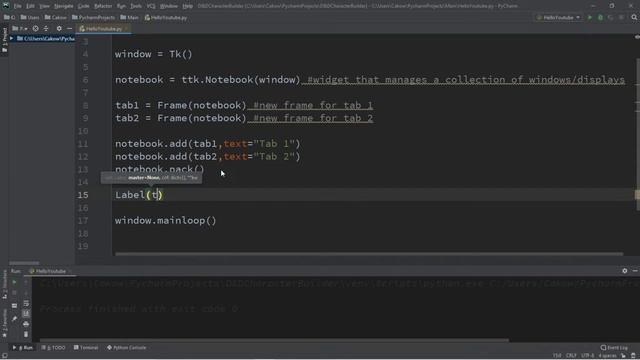Click the window.mainloop() code line
Screen dimensions: 640x360
coord(166,221)
